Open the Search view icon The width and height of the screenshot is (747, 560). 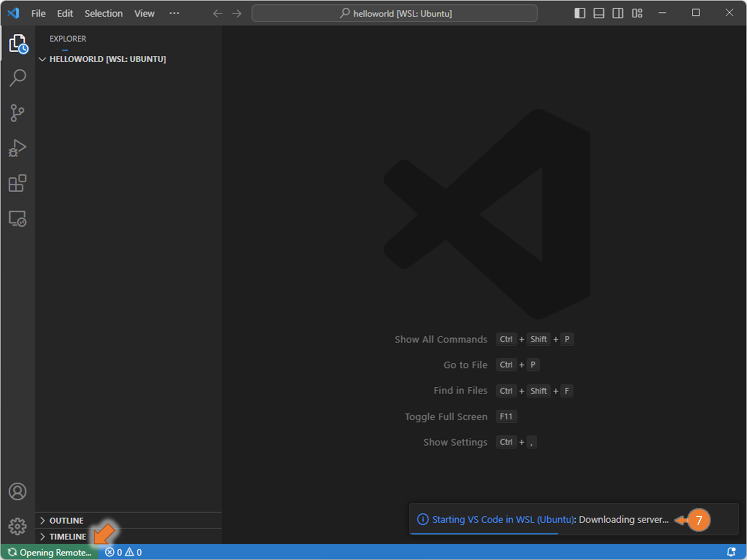click(18, 78)
